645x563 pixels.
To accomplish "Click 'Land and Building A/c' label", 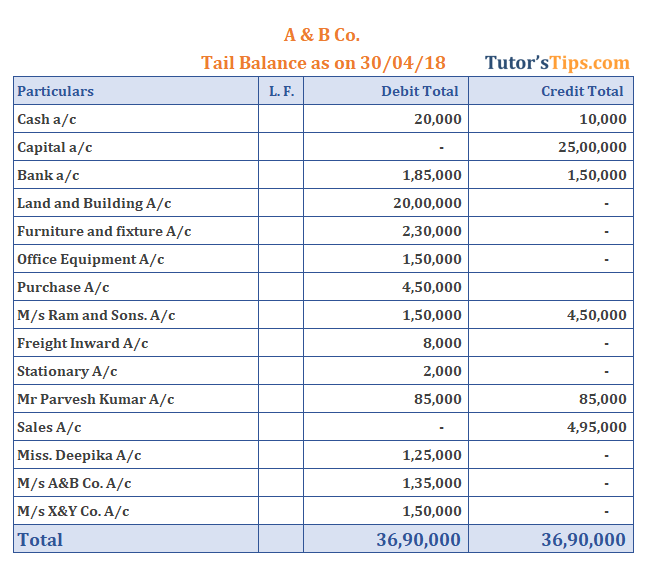I will 94,203.
